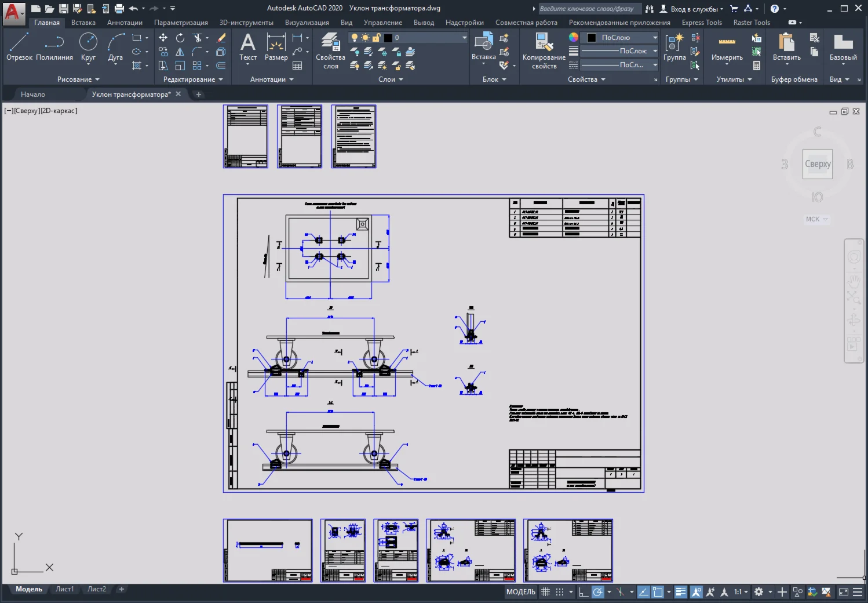Click the Fillet tool icon
This screenshot has height=603, width=868.
[198, 52]
